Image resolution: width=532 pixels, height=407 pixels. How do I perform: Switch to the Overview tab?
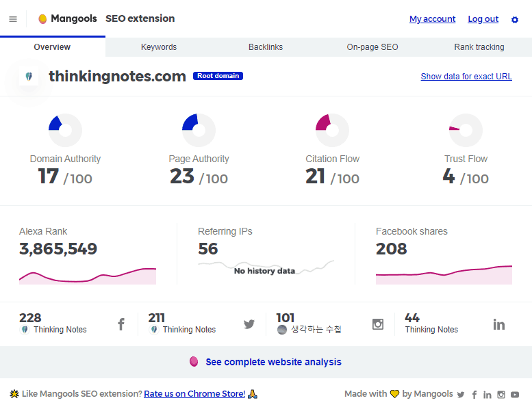(52, 47)
